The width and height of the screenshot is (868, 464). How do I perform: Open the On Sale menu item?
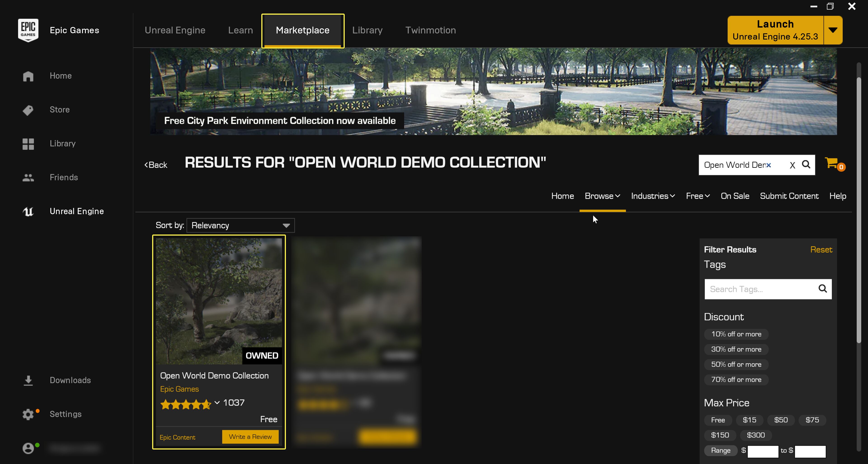(x=735, y=196)
